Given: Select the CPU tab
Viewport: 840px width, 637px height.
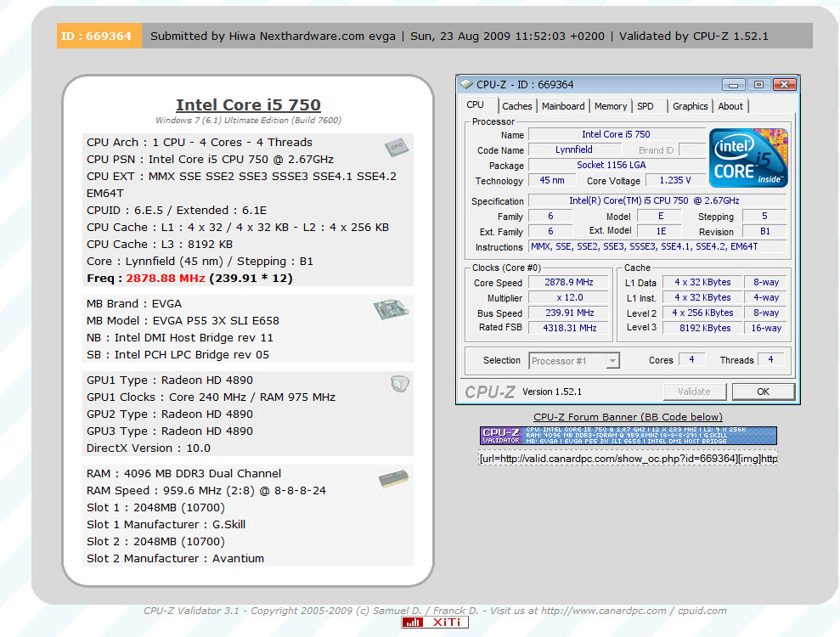Looking at the screenshot, I should coord(475,105).
